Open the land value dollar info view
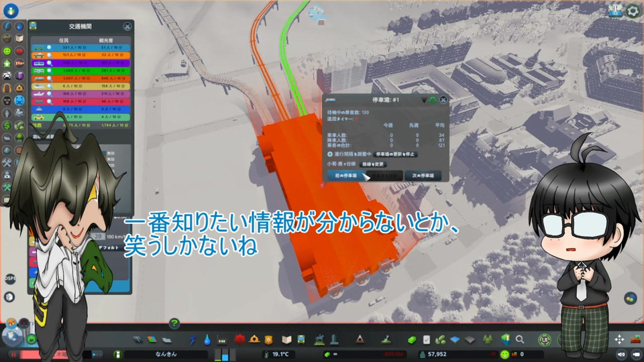Image resolution: width=644 pixels, height=362 pixels. (7, 125)
